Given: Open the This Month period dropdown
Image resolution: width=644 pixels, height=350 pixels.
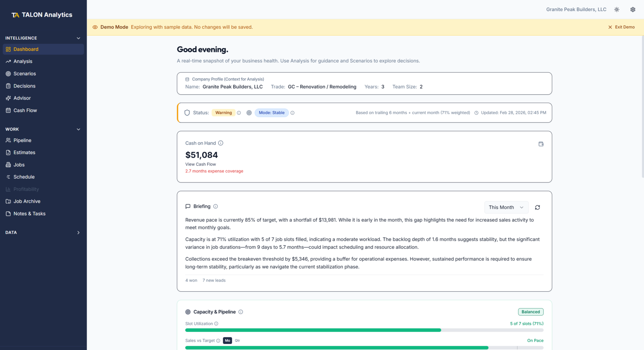Looking at the screenshot, I should click(x=506, y=207).
